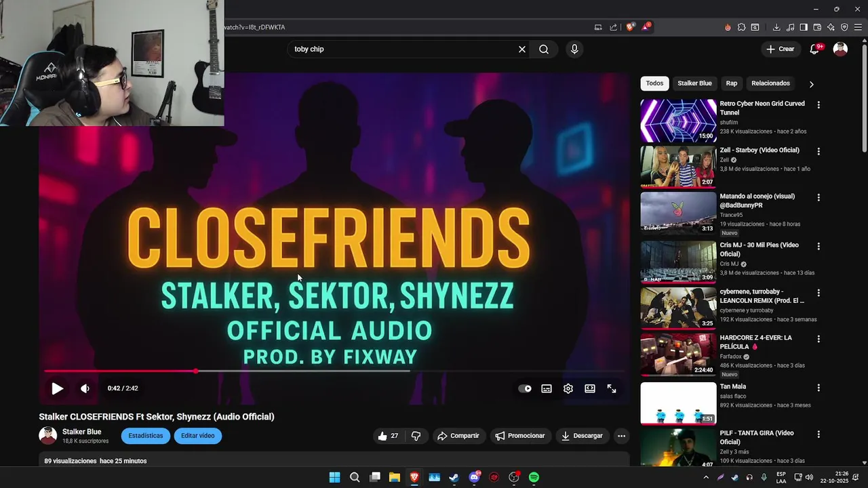Image resolution: width=868 pixels, height=488 pixels.
Task: Click Brave Rewards triangle icon
Action: click(646, 27)
